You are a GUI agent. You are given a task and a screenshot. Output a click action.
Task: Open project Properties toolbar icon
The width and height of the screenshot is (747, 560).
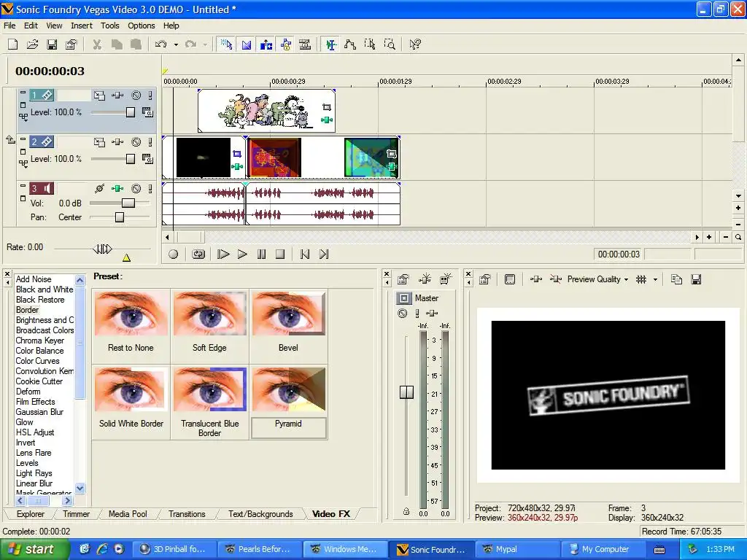71,44
